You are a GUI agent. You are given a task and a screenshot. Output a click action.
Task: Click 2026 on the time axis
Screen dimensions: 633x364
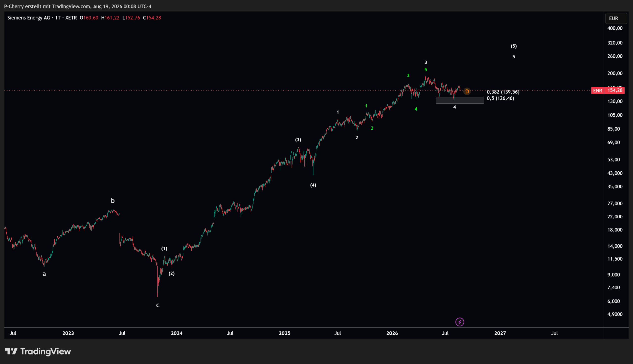coord(392,333)
